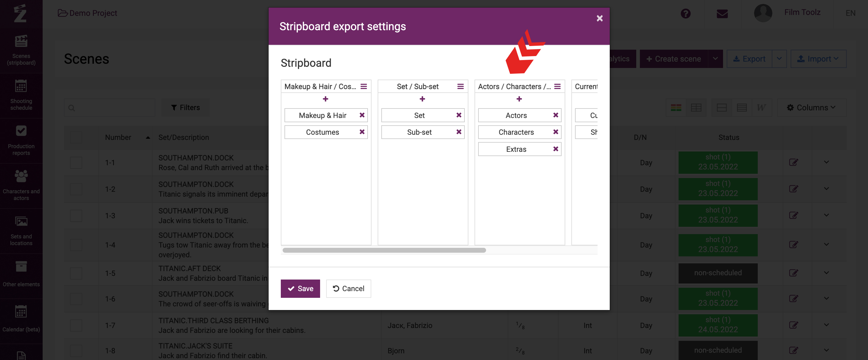Open Scenes (stripboard) in sidebar

pyautogui.click(x=21, y=50)
